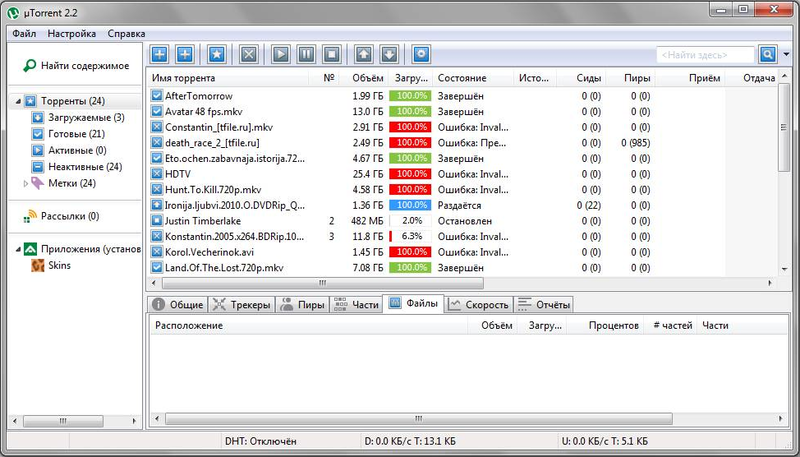Collapse the 'Приложения' tree node
The width and height of the screenshot is (800, 457).
tap(18, 249)
